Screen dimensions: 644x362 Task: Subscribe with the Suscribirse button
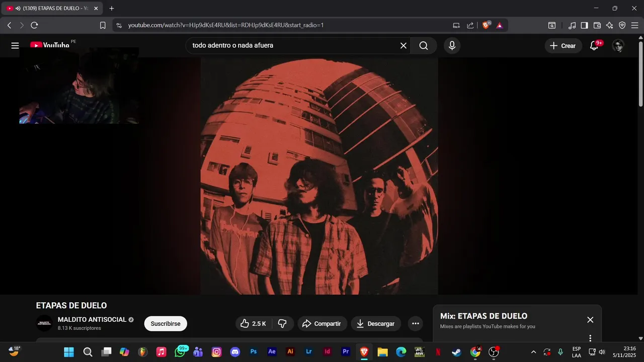point(166,324)
